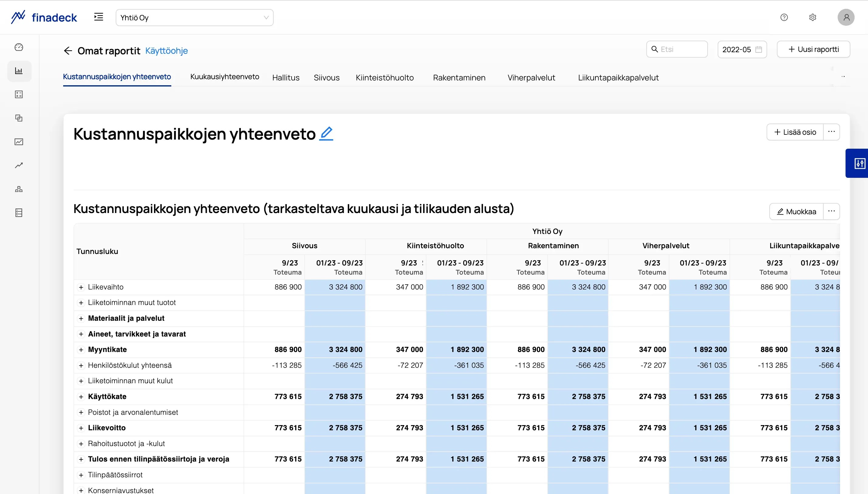The height and width of the screenshot is (494, 868).
Task: Expand the Käyttökate row
Action: tap(81, 397)
